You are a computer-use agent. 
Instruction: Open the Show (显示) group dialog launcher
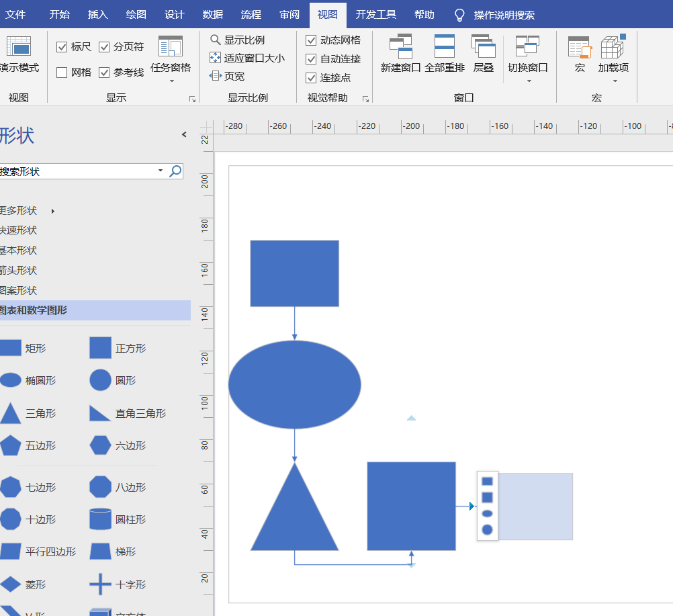192,99
